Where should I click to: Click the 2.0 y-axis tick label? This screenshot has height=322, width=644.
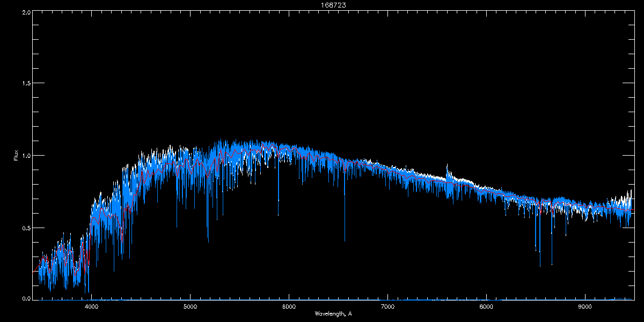click(26, 12)
